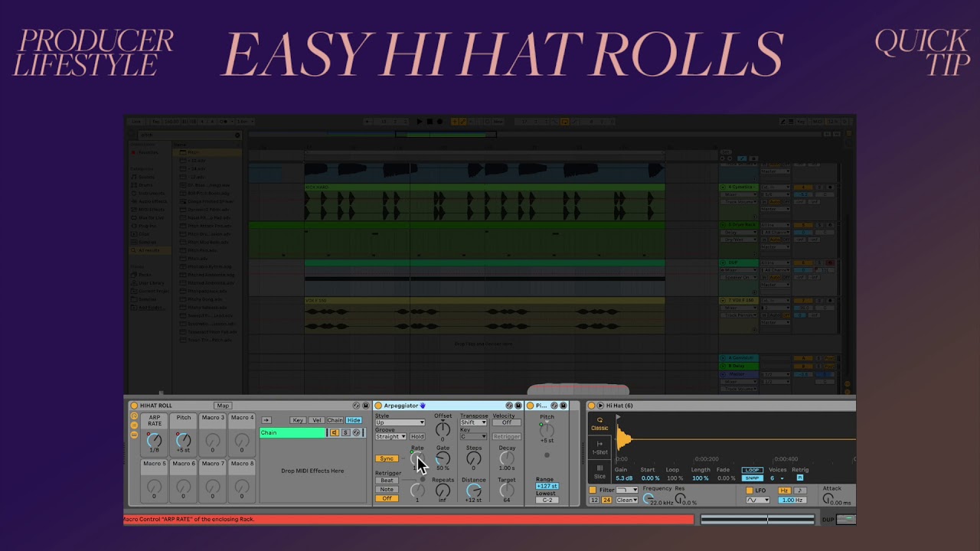Select the 1-Shot mode tab in Simpler
This screenshot has width=980, height=551.
[x=599, y=448]
